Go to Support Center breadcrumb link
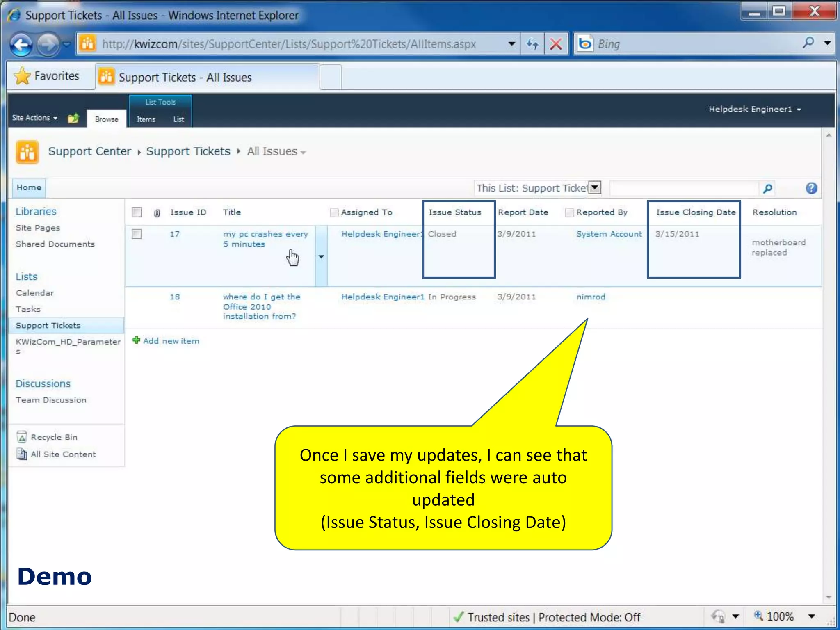This screenshot has width=840, height=630. pos(90,151)
